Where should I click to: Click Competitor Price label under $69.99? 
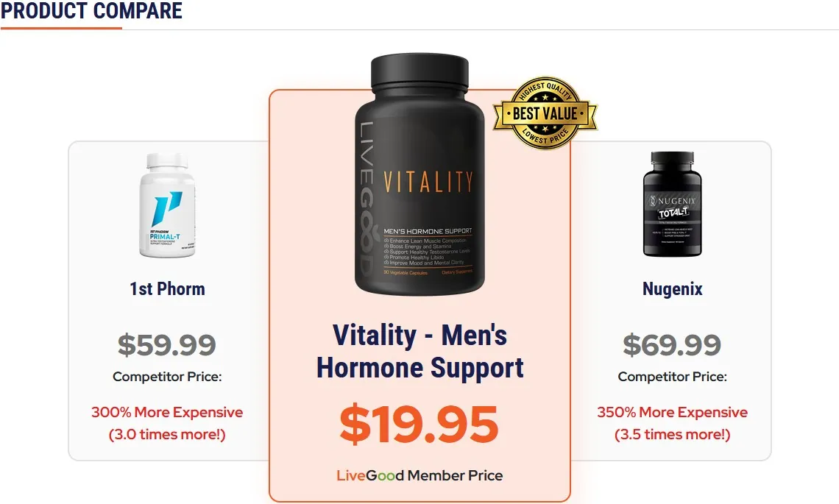[x=672, y=377]
